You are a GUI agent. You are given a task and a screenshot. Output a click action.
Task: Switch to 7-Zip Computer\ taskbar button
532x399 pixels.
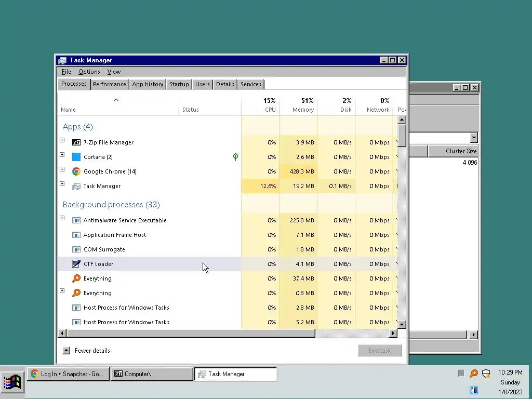tap(152, 374)
